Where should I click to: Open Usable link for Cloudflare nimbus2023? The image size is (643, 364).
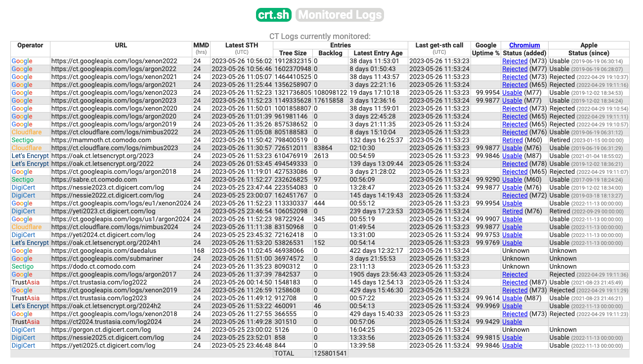(512, 148)
